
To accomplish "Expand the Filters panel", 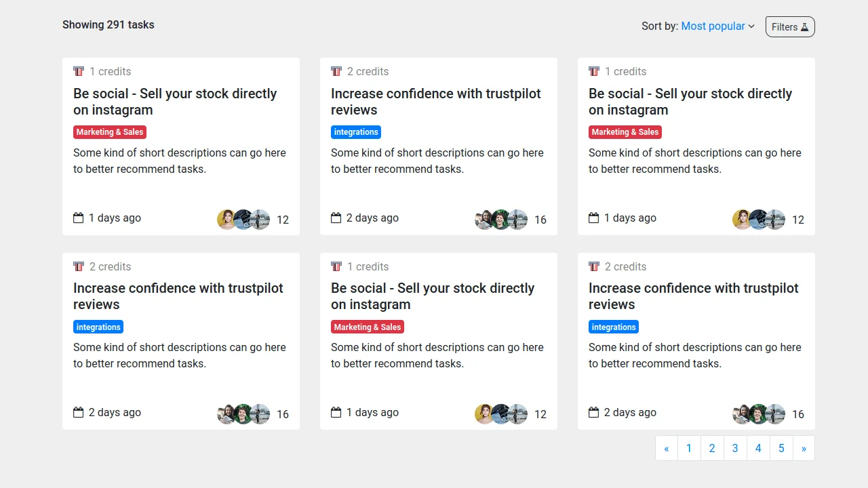I will 789,26.
